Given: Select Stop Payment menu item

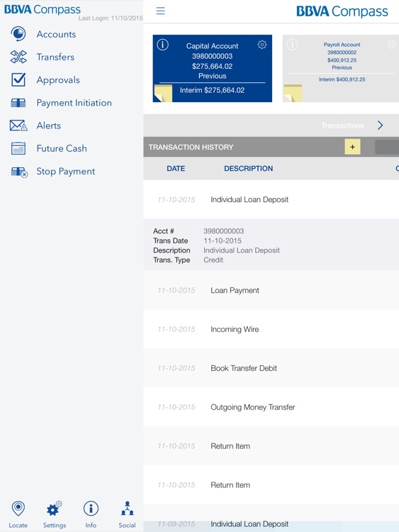Looking at the screenshot, I should pyautogui.click(x=66, y=172).
